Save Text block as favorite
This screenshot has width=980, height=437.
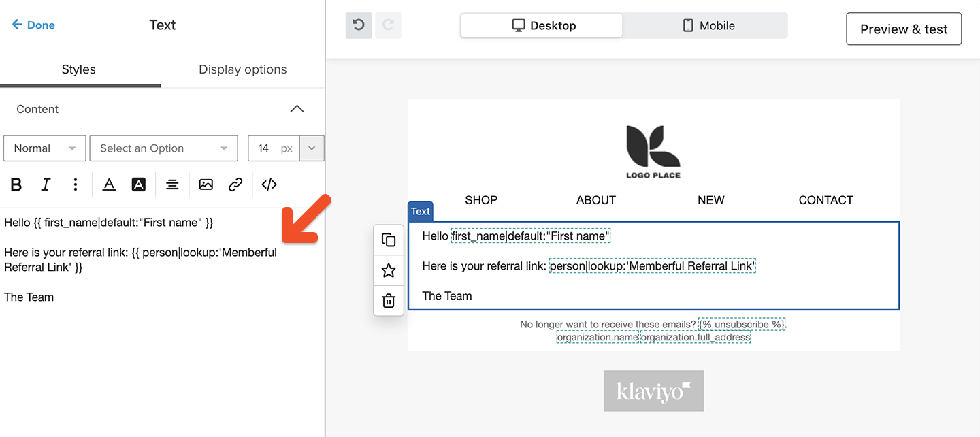click(x=389, y=270)
